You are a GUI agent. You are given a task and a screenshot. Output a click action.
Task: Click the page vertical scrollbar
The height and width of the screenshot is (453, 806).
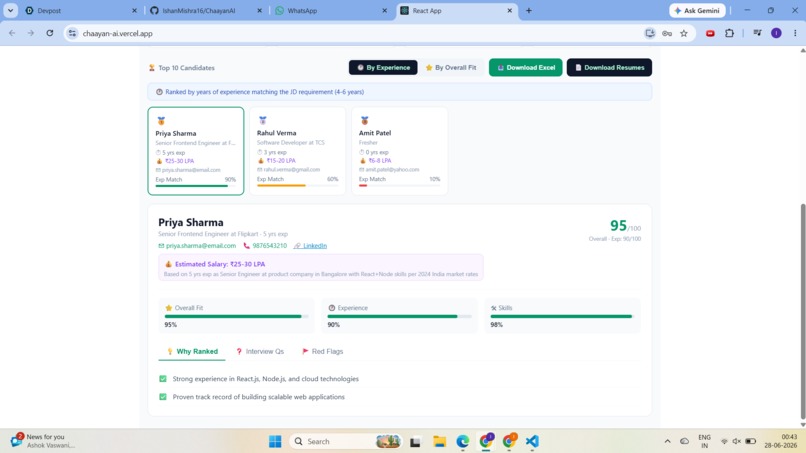[802, 311]
